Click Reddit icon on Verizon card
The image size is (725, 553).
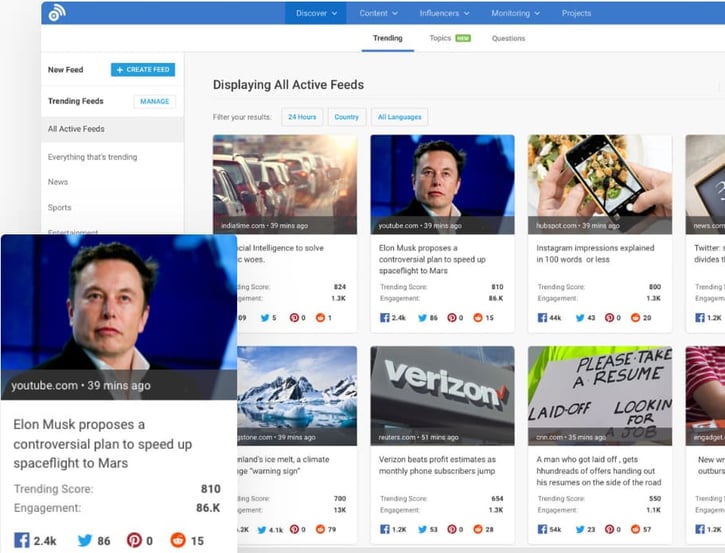point(478,529)
